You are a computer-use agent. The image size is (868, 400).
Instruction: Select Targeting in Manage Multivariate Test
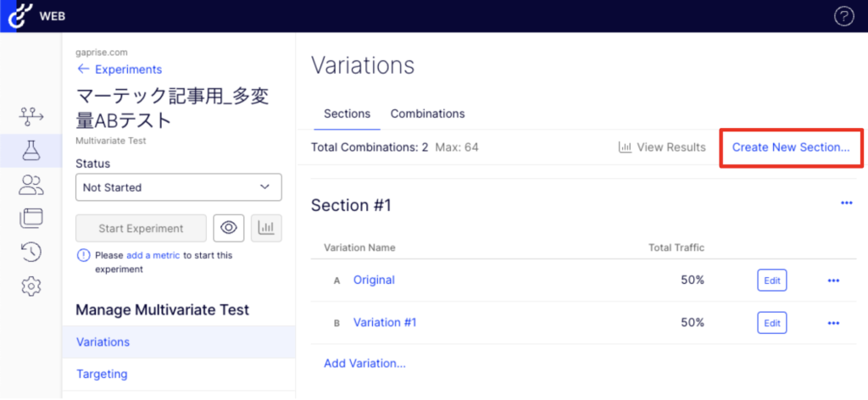102,374
